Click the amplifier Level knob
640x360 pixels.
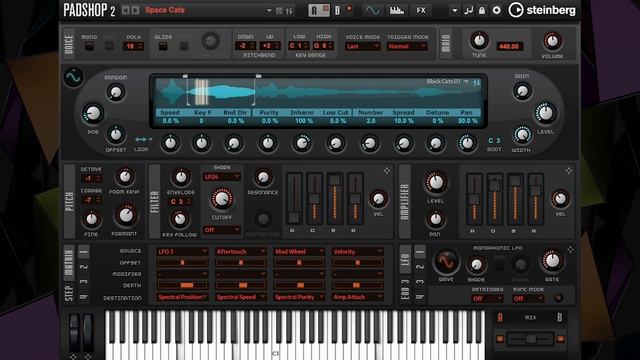[436, 182]
